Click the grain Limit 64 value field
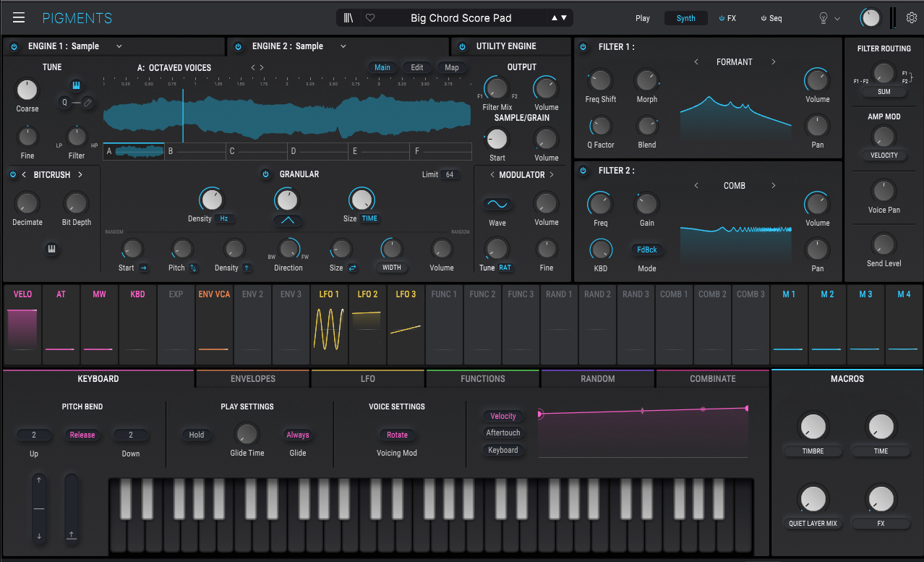This screenshot has width=924, height=562. click(x=450, y=174)
